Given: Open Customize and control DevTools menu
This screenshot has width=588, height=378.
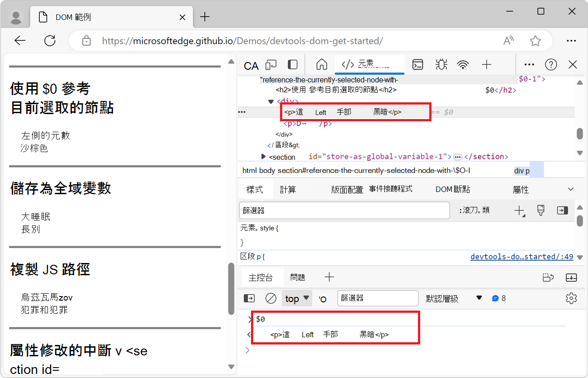Looking at the screenshot, I should pos(529,65).
